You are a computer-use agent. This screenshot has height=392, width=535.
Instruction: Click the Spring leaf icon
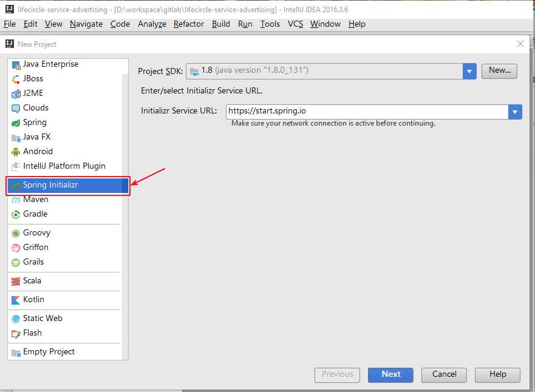pyautogui.click(x=16, y=123)
